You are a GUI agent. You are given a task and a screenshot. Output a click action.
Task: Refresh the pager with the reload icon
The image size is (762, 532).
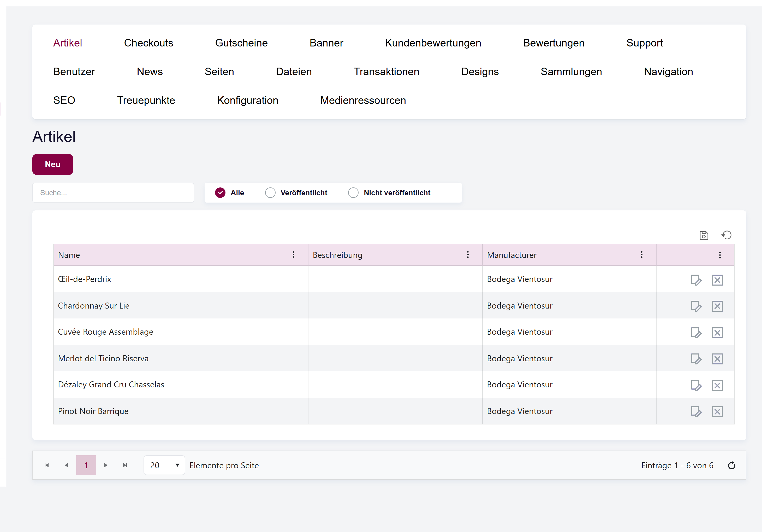point(731,465)
